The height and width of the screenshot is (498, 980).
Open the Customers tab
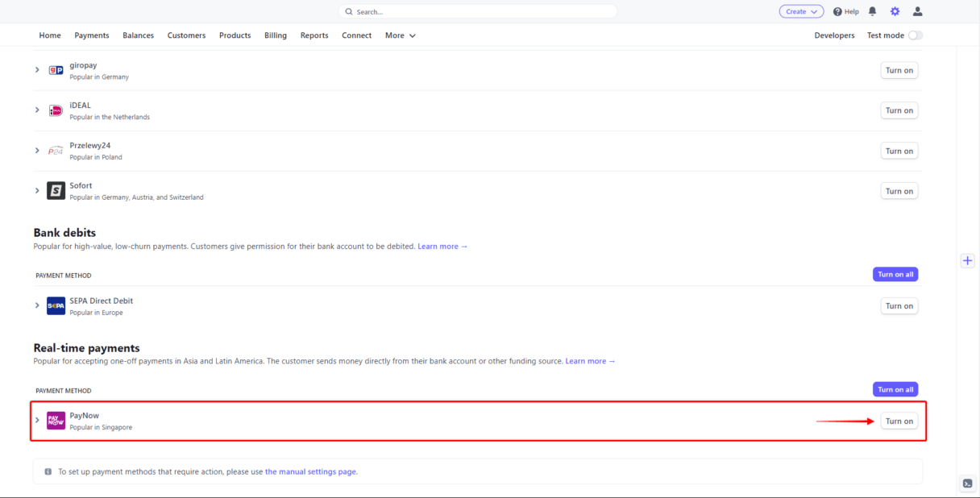point(186,35)
